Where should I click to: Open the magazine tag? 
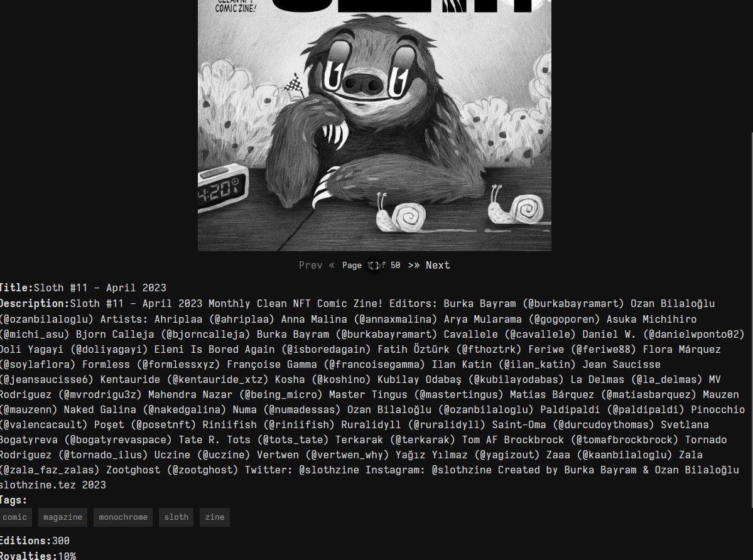click(x=62, y=517)
